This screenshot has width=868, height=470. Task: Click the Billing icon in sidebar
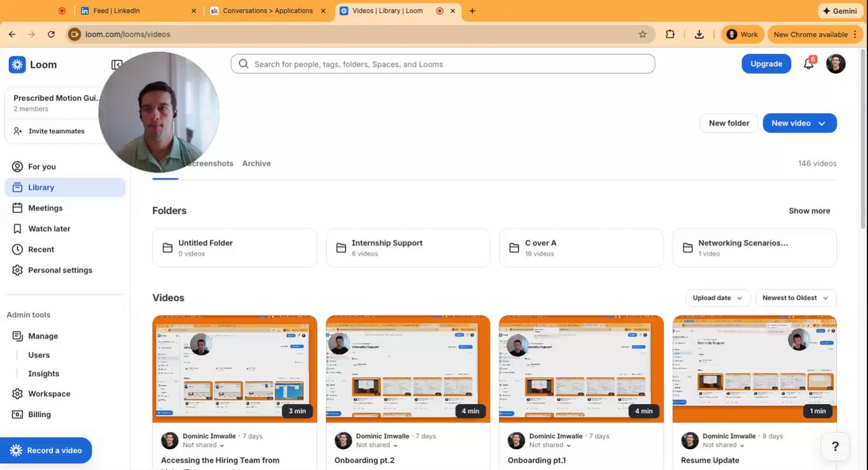[x=18, y=414]
